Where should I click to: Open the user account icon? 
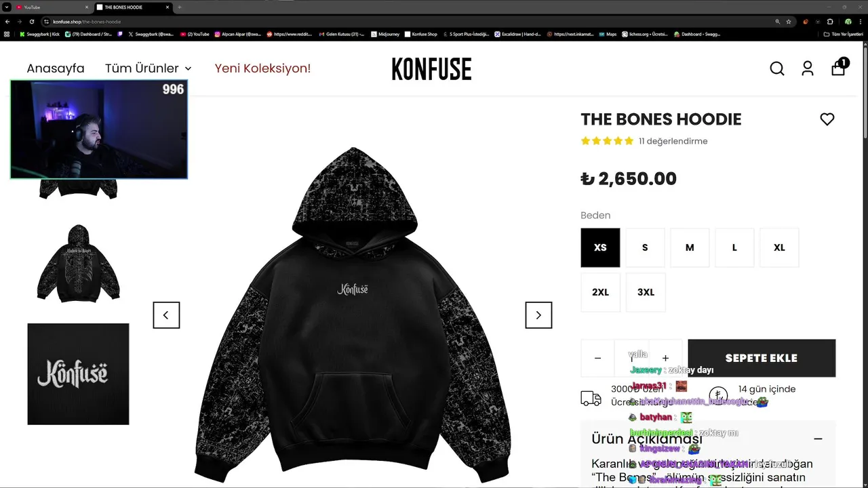tap(808, 68)
